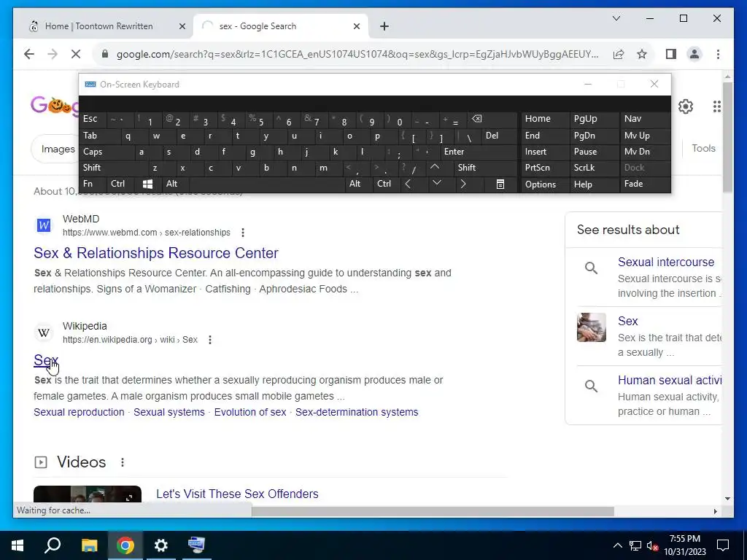Click the horizontal scrollbar thumb
This screenshot has width=747, height=560.
click(x=433, y=511)
